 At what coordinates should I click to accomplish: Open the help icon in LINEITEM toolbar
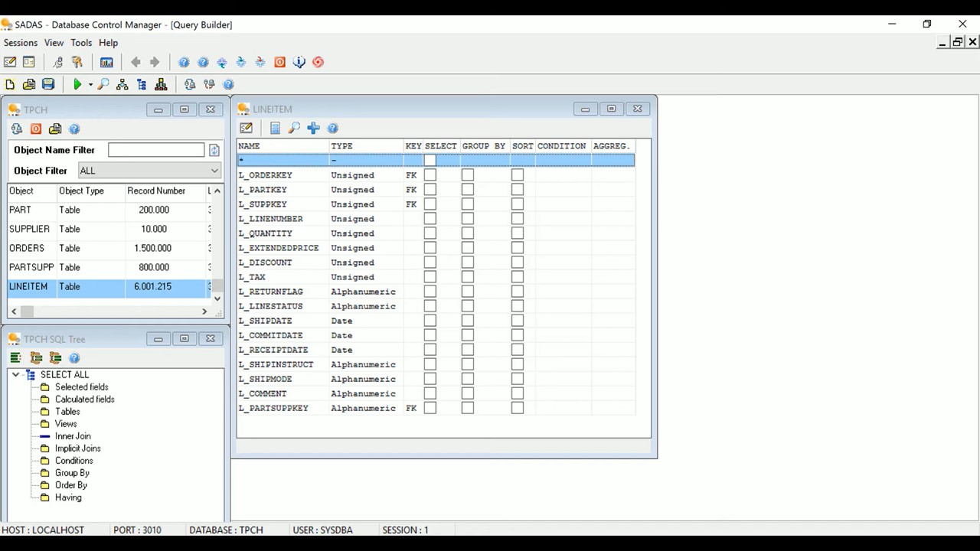point(332,128)
